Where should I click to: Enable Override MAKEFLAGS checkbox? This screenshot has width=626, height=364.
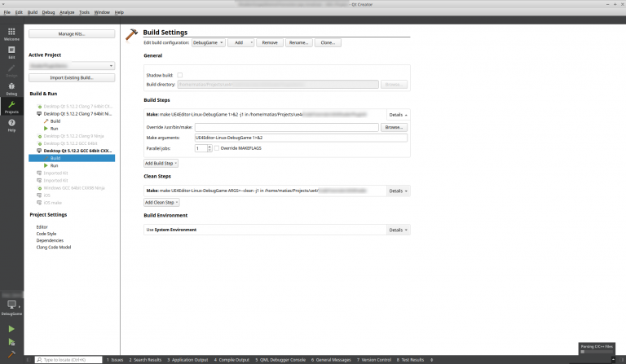coord(217,148)
